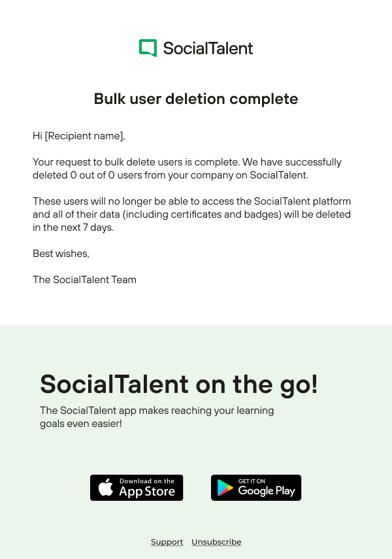Click "Download on the" text on the App Store badge
Image resolution: width=392 pixels, height=559 pixels.
coord(147,481)
